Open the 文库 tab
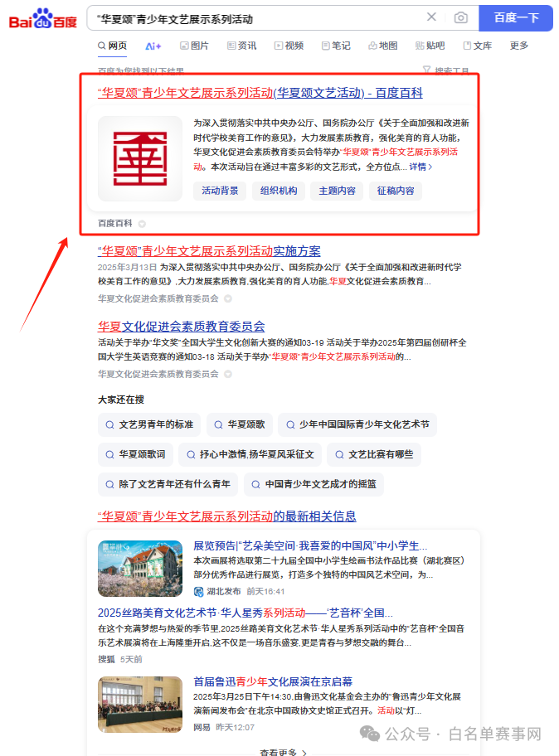Image resolution: width=559 pixels, height=756 pixels. 478,46
